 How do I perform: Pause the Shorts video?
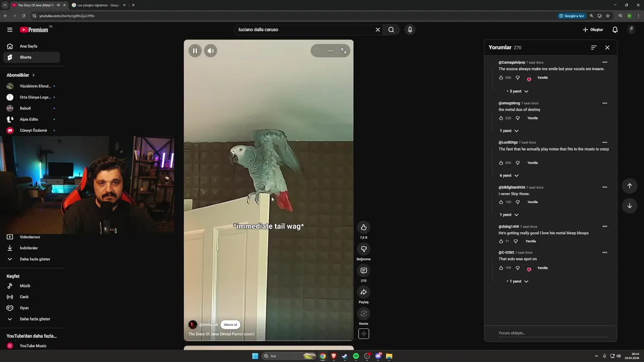click(195, 51)
